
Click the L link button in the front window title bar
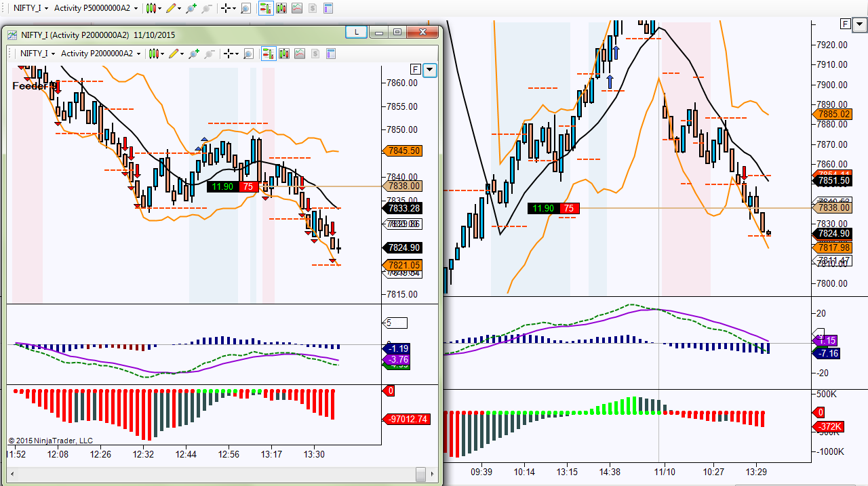click(357, 32)
